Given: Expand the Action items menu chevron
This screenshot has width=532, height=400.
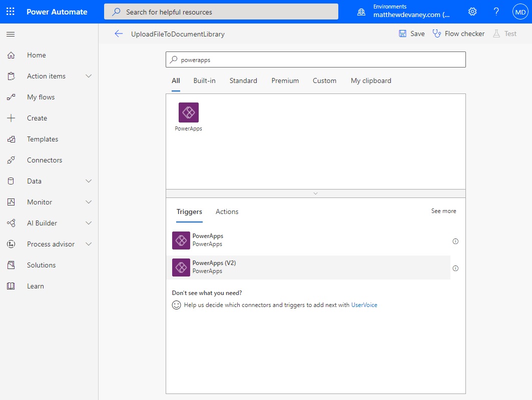Looking at the screenshot, I should point(89,76).
